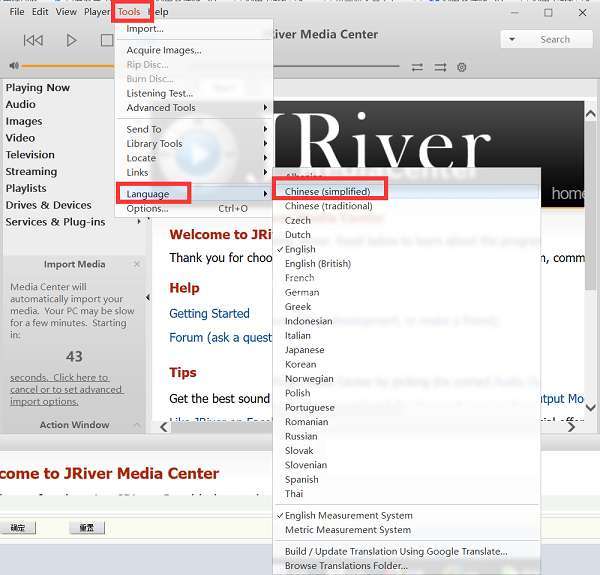Open the Language submenu

(194, 194)
